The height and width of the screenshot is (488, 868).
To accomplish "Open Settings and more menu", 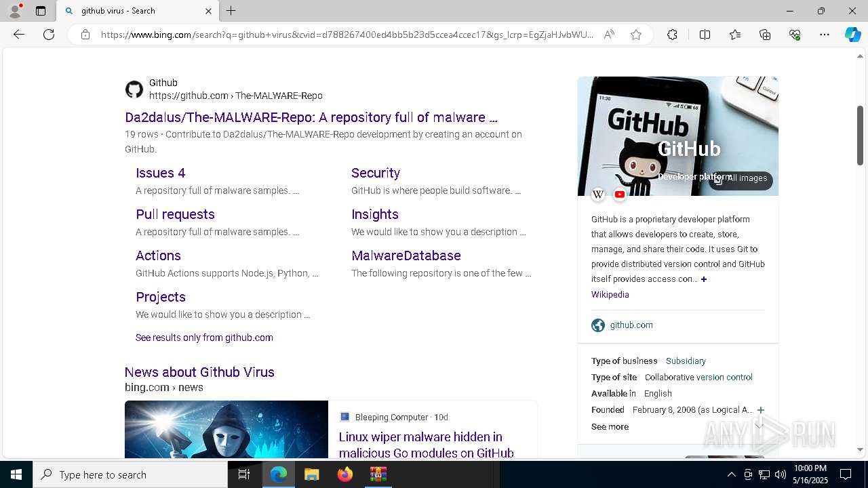I will tap(825, 35).
